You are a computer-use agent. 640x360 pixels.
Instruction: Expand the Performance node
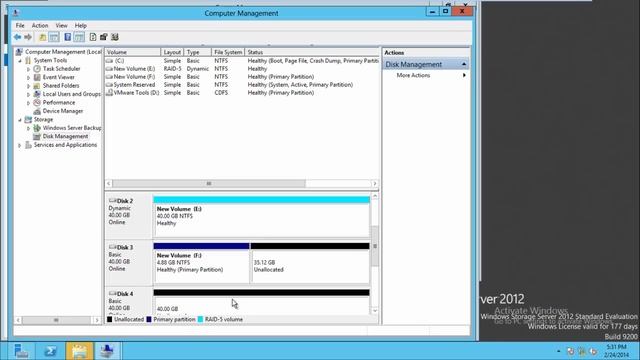(29, 103)
